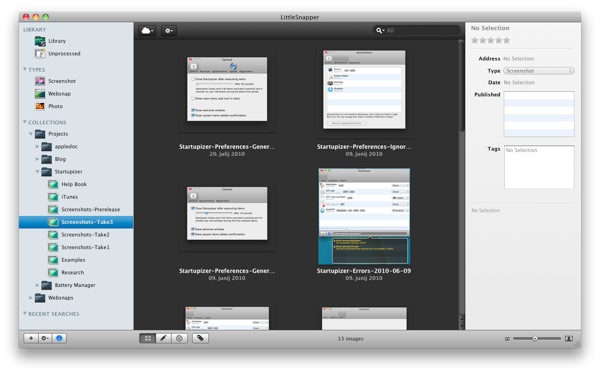Image resolution: width=600 pixels, height=374 pixels.
Task: Toggle the info inspector button
Action: 59,338
